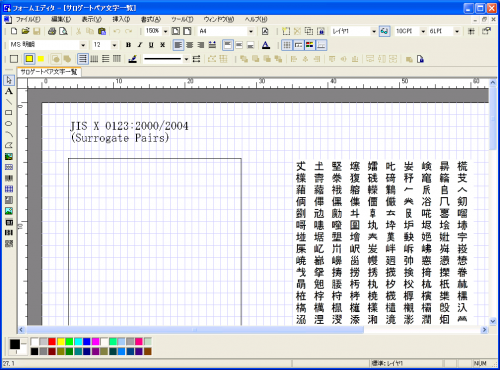Click the open folder icon
The height and width of the screenshot is (370, 500).
[25, 31]
